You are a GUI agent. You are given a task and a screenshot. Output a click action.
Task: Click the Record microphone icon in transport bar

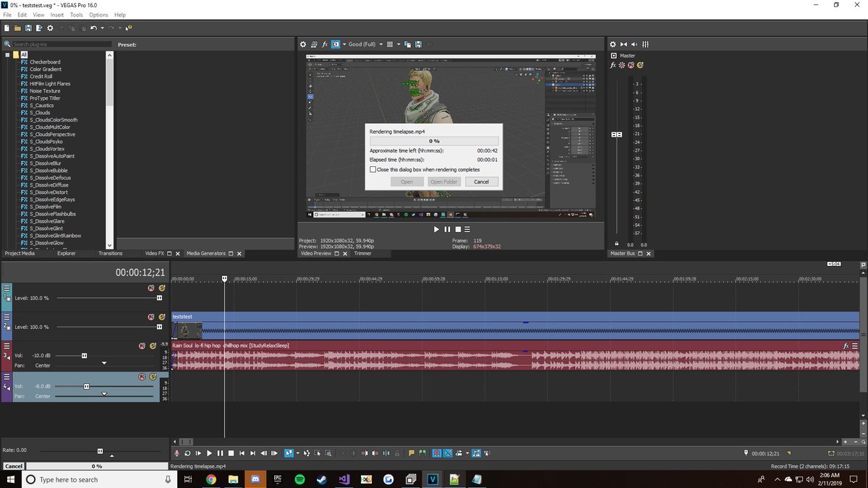tap(176, 453)
